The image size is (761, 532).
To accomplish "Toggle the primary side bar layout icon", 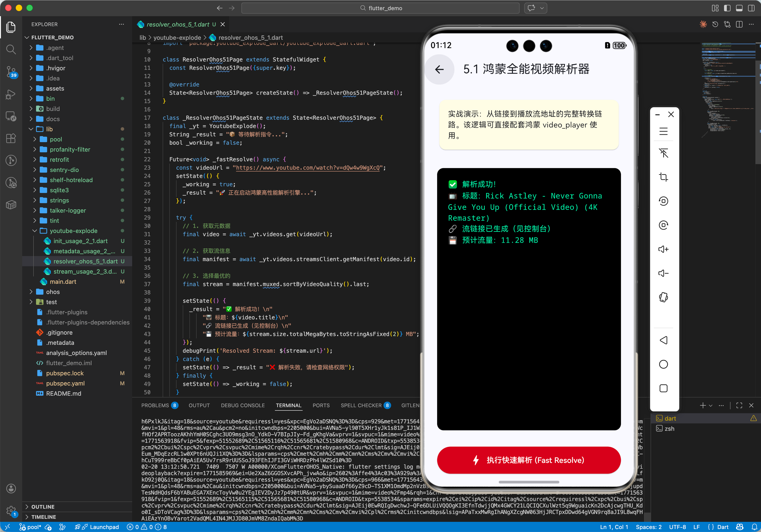I will pyautogui.click(x=727, y=8).
